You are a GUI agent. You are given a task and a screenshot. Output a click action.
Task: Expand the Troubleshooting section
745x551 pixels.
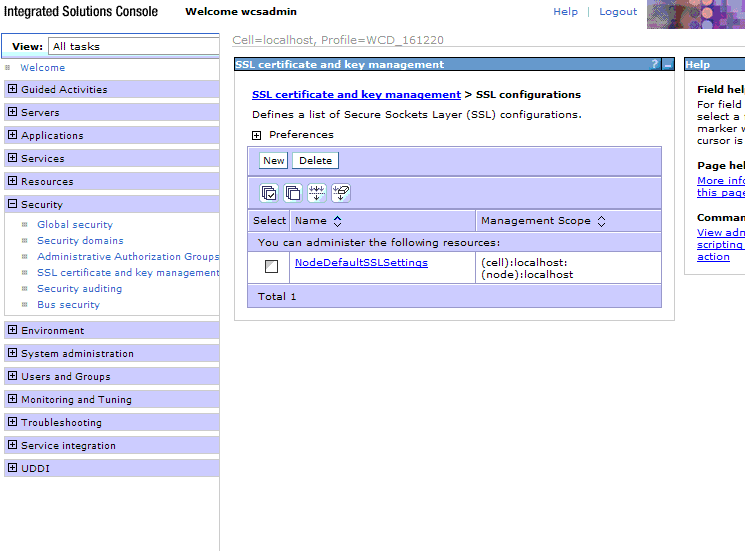point(12,422)
